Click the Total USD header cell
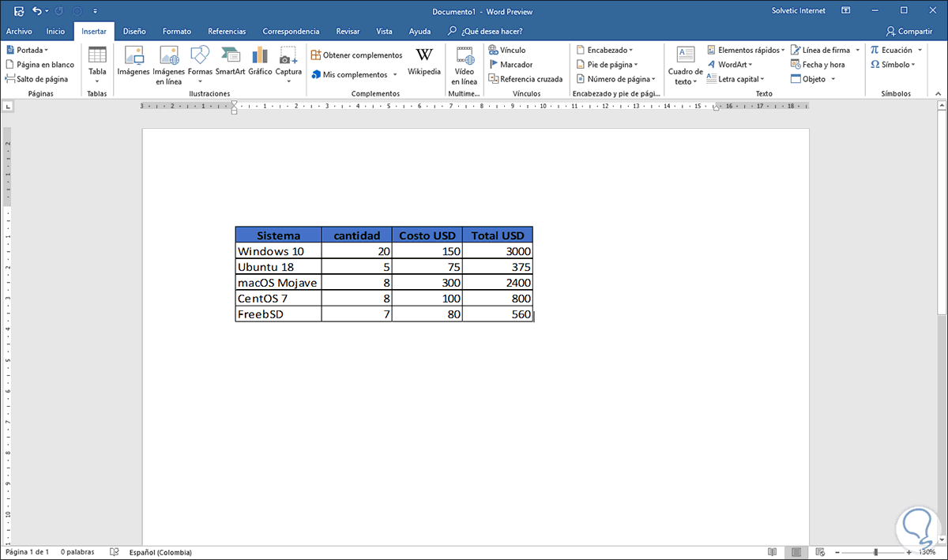Image resolution: width=948 pixels, height=560 pixels. [498, 235]
